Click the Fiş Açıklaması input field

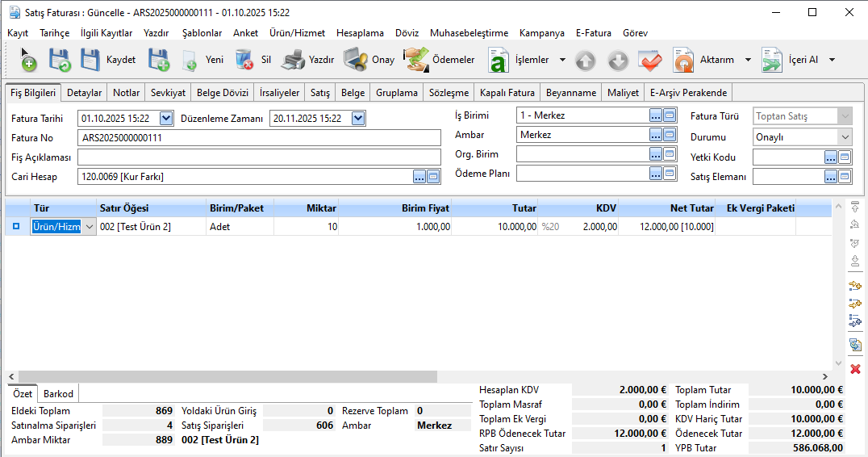259,157
